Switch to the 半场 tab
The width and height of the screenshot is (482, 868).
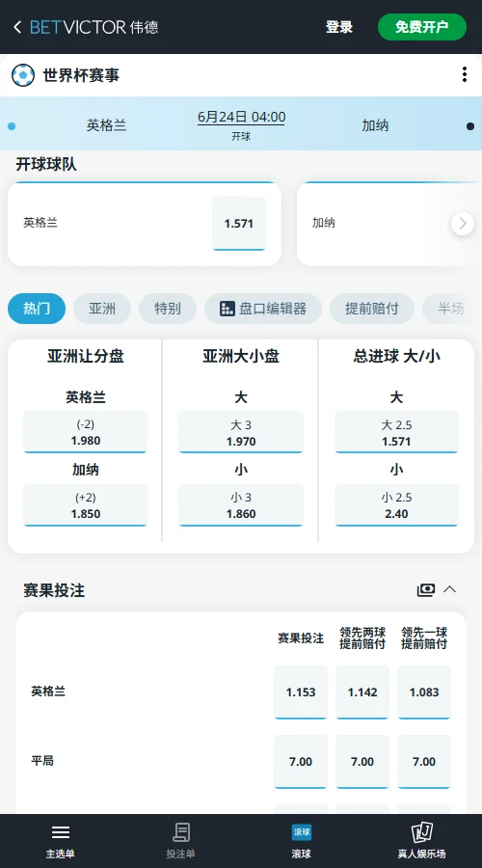pos(451,309)
